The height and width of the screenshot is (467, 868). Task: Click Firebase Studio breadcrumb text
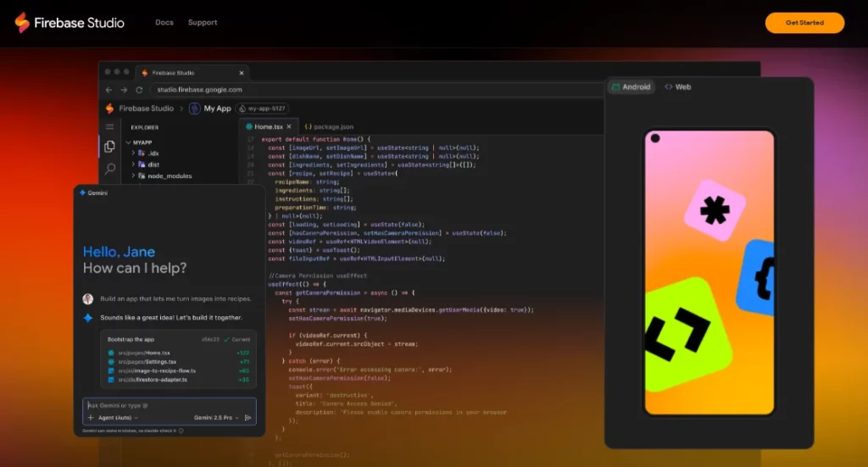click(x=146, y=108)
